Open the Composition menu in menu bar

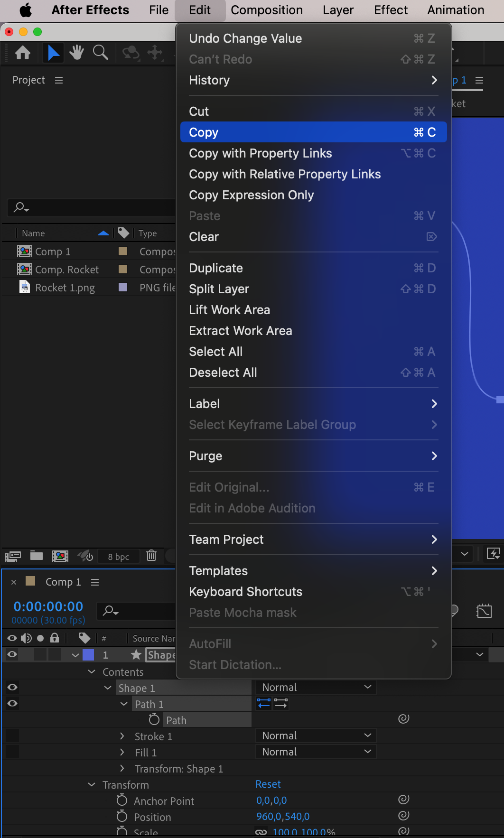(x=267, y=10)
